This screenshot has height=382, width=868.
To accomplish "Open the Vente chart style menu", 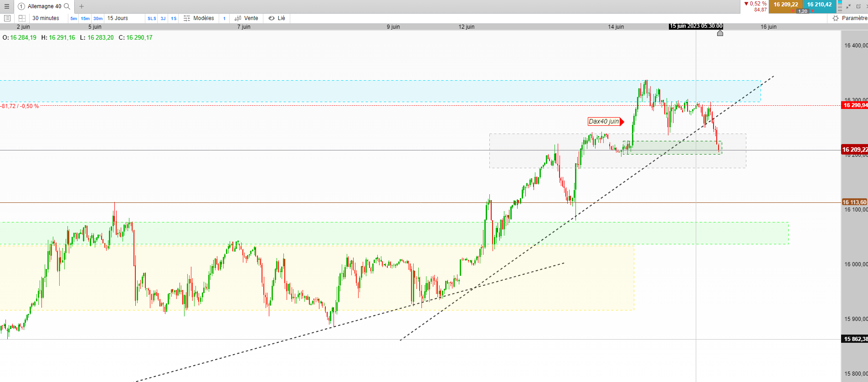I will [247, 18].
